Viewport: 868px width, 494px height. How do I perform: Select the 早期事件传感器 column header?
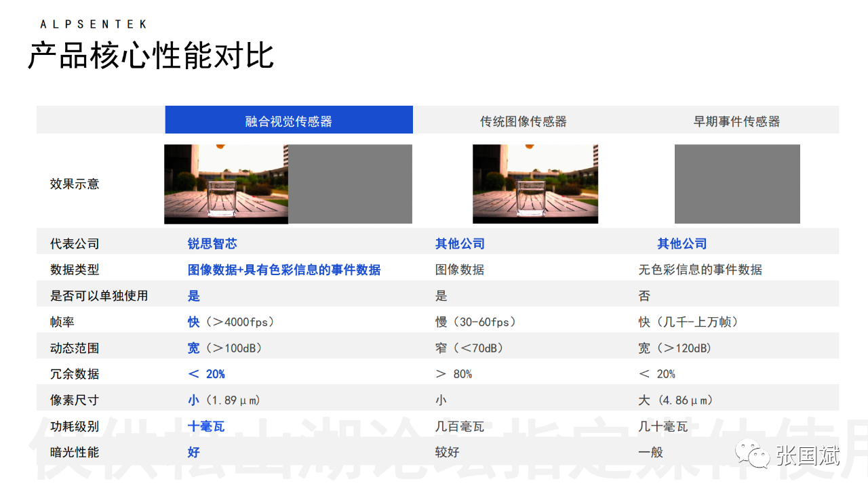[736, 121]
